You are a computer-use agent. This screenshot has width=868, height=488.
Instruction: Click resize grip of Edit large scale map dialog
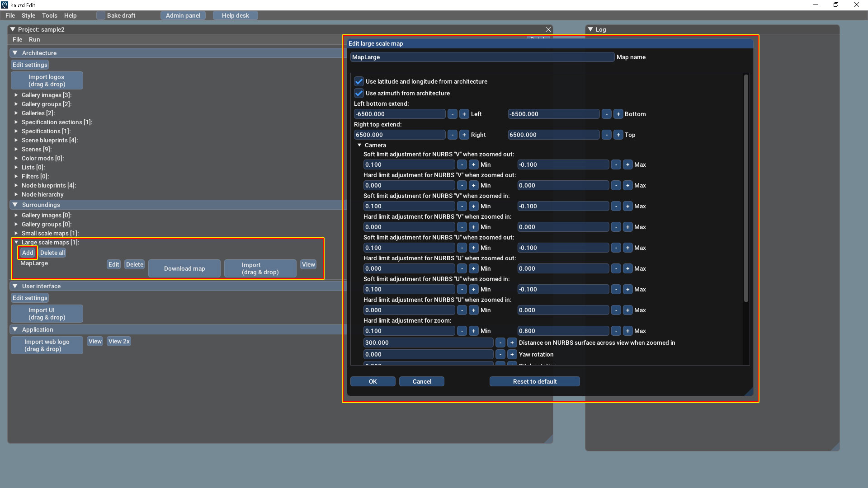(749, 391)
